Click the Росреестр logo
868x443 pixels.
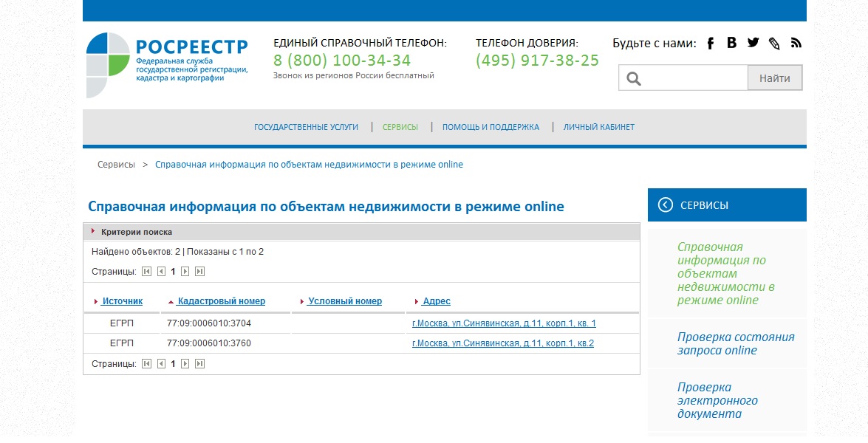point(167,64)
